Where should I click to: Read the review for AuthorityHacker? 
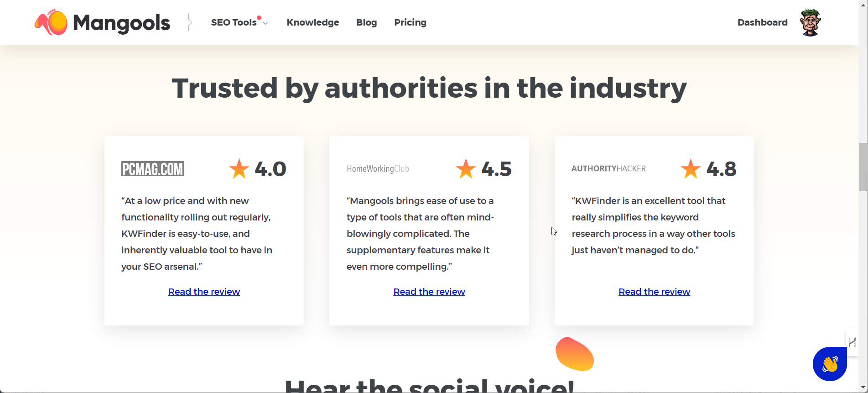(x=654, y=292)
